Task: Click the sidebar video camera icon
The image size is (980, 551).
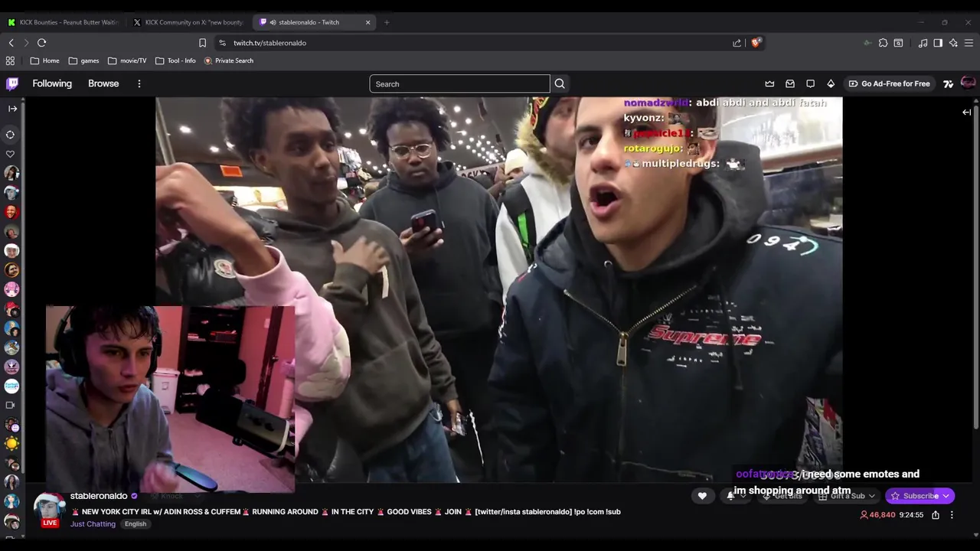Action: (x=11, y=405)
